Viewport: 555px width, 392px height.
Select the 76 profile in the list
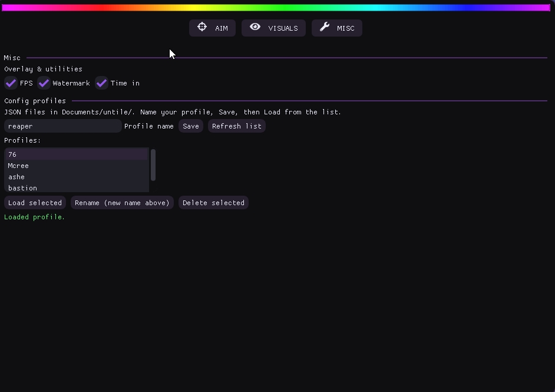click(x=77, y=154)
